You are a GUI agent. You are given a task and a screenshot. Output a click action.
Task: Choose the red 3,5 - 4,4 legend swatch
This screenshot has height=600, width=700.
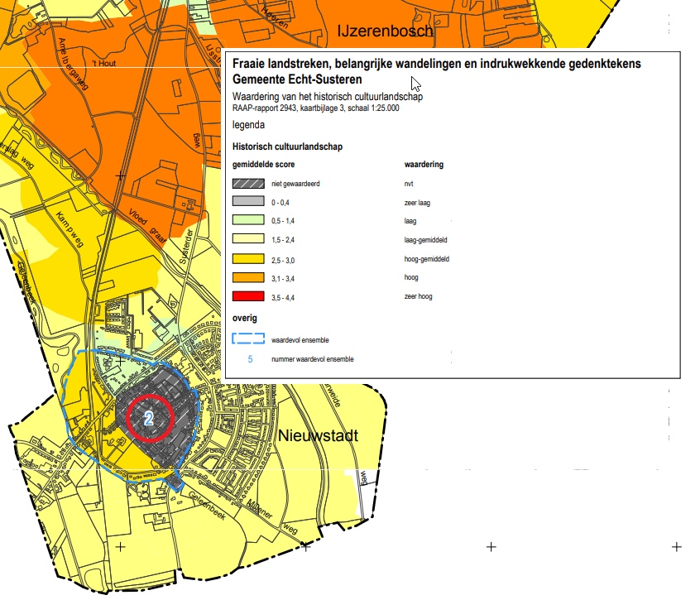(248, 296)
